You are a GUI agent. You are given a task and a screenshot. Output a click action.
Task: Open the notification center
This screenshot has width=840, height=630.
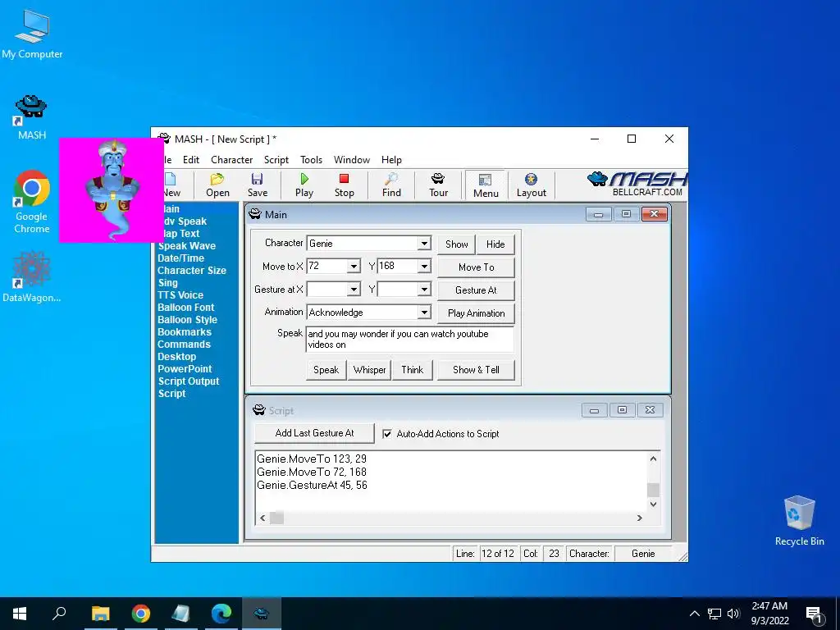(814, 614)
